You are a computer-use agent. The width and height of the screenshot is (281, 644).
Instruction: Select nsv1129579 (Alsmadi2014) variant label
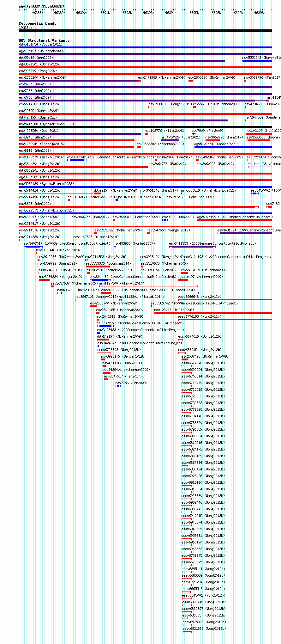[x=42, y=157]
